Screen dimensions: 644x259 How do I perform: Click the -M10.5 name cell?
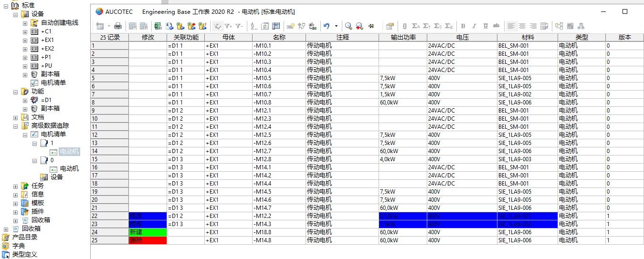(x=279, y=78)
